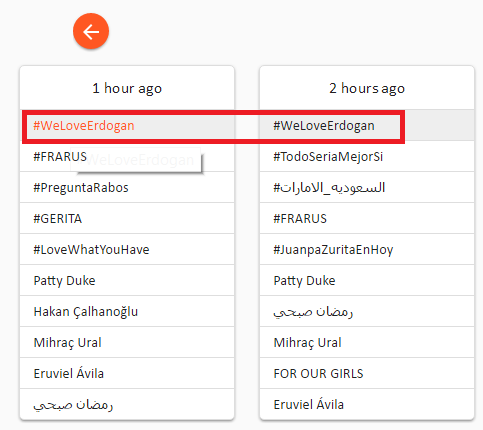Choose #LoveWhatYouHave hashtag

click(x=127, y=249)
